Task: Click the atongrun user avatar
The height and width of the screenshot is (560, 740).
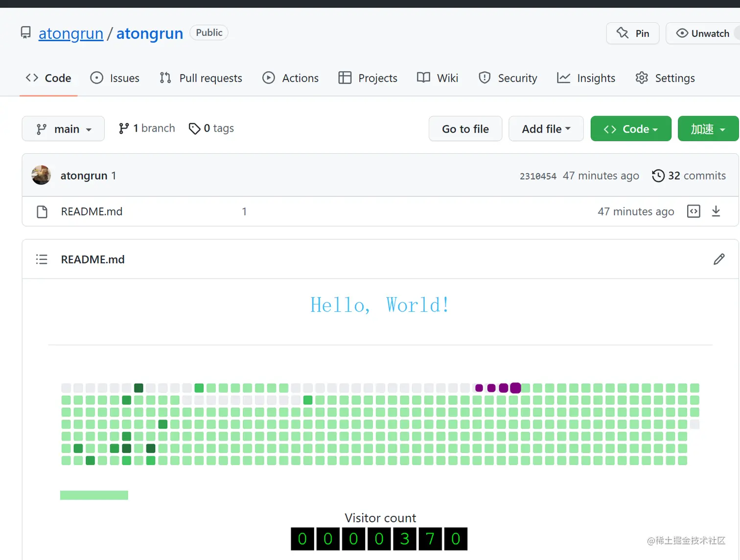Action: (41, 175)
